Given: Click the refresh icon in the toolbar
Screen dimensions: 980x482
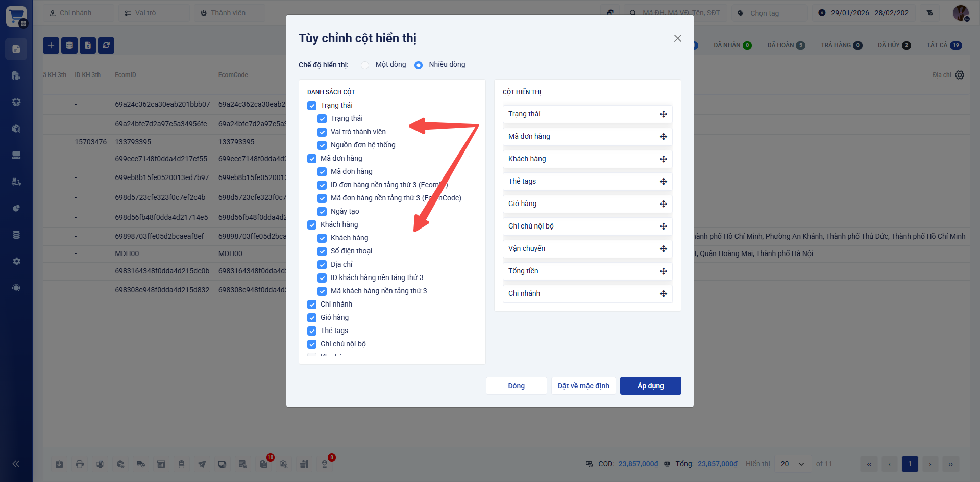Looking at the screenshot, I should 106,45.
